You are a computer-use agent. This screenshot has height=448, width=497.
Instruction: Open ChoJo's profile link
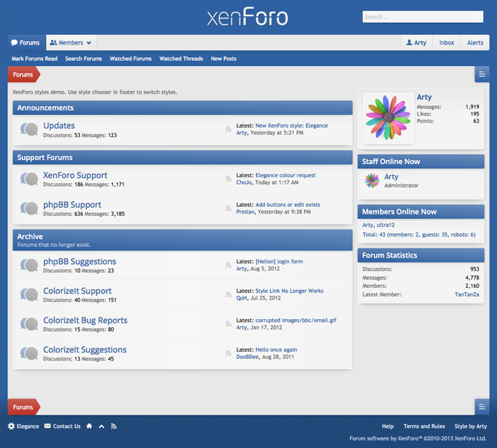pyautogui.click(x=244, y=182)
